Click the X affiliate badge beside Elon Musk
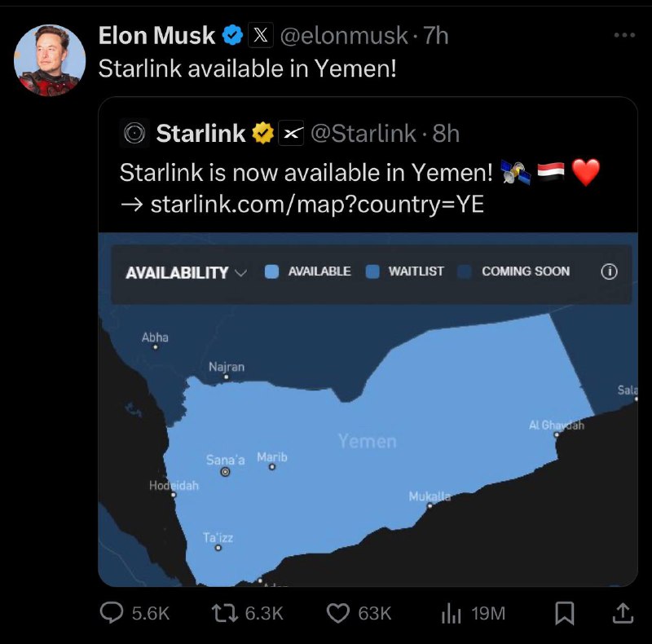The image size is (652, 644). coord(261,35)
